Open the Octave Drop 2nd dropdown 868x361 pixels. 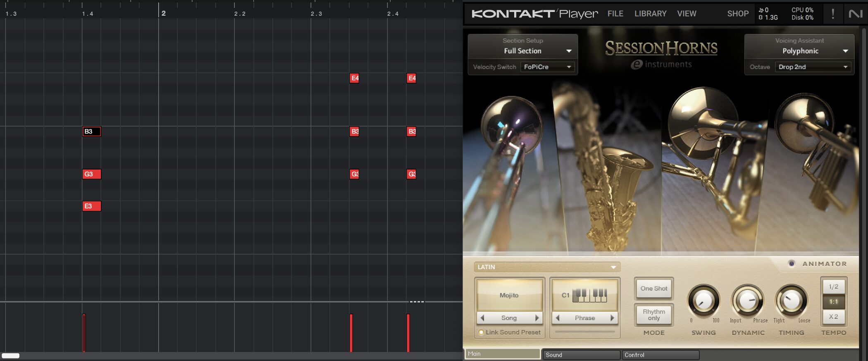[813, 67]
